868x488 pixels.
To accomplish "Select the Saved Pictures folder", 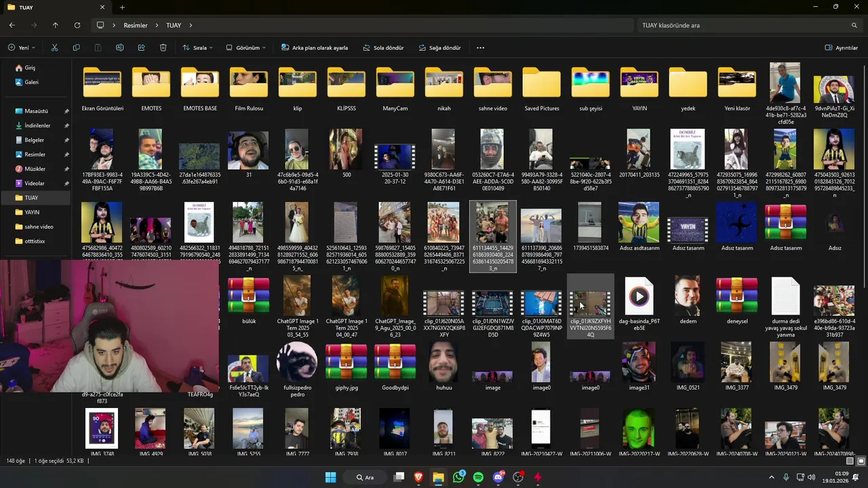I will [x=542, y=88].
